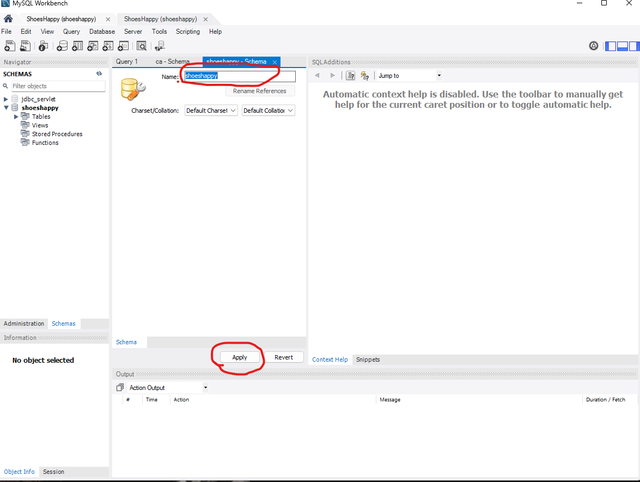Copy output icon beside Action Output

[120, 387]
